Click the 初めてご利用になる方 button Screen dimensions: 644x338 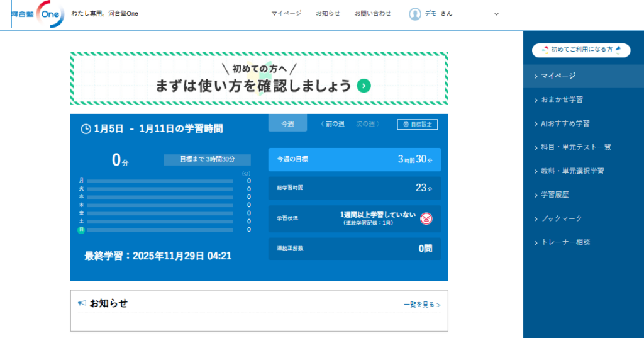tap(581, 50)
